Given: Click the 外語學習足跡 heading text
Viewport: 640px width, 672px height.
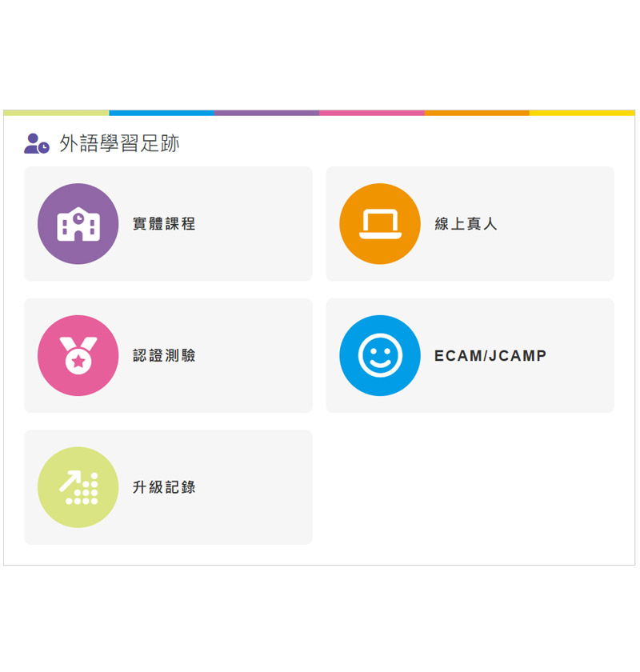Looking at the screenshot, I should [x=119, y=144].
